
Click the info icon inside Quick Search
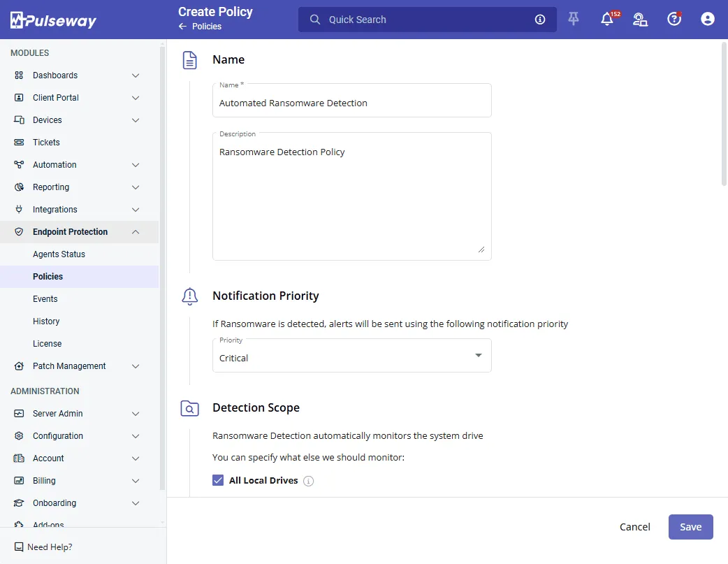(540, 20)
